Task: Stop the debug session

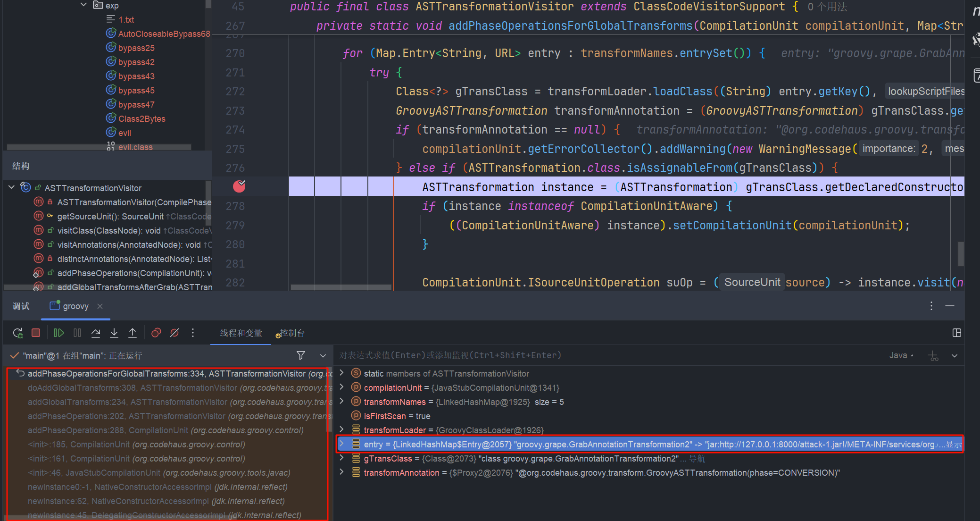Action: pos(36,333)
